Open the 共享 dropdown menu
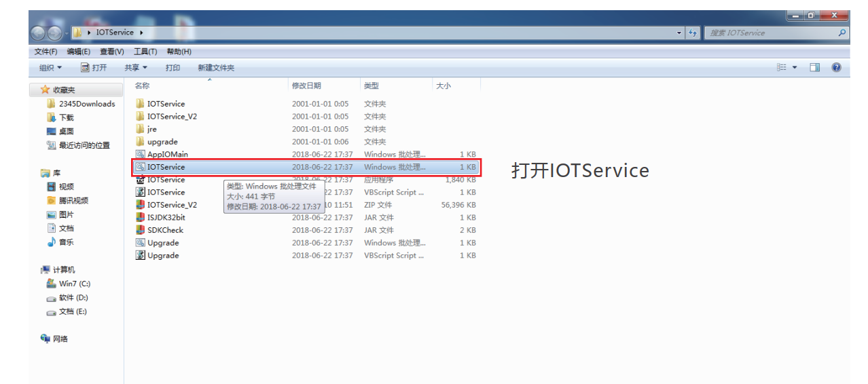868x384 pixels. pyautogui.click(x=136, y=67)
